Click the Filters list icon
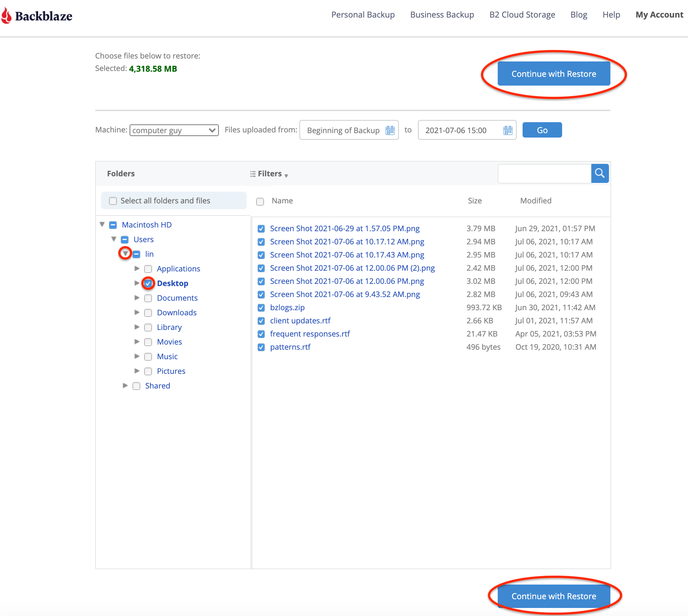 (x=253, y=174)
